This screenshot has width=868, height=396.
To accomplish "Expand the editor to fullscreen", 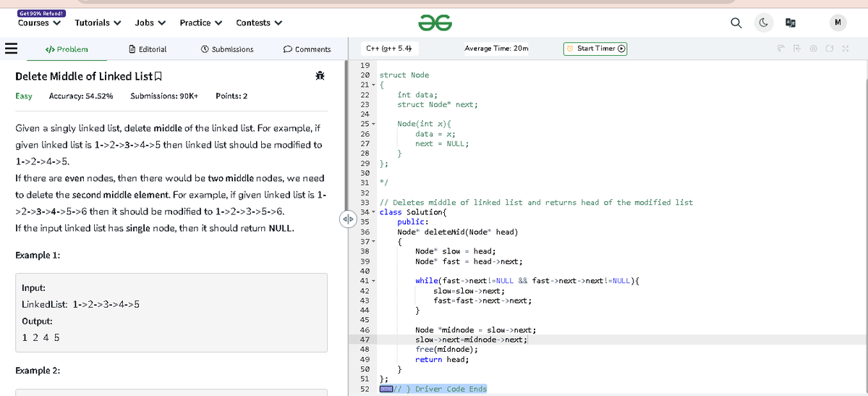I will coord(846,49).
